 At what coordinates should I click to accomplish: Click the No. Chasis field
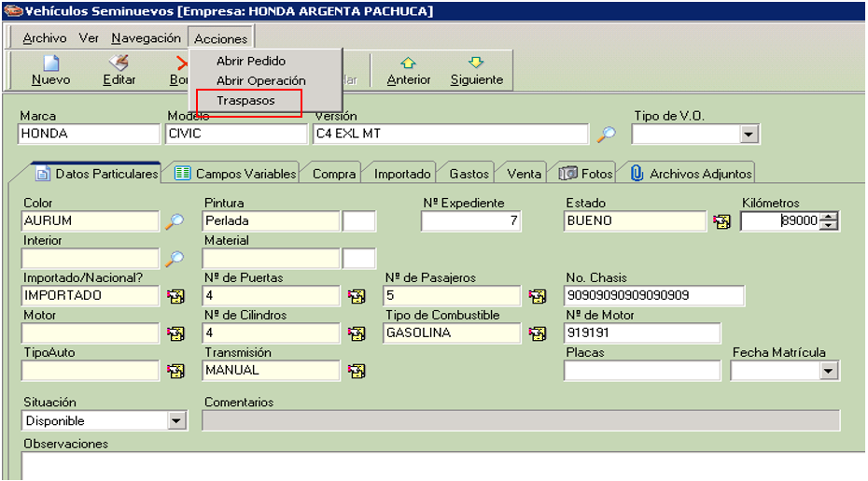tap(653, 296)
